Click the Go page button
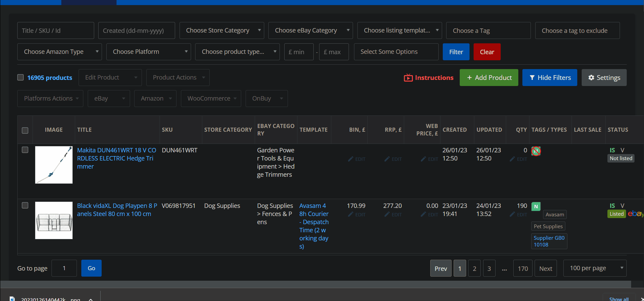The height and width of the screenshot is (301, 644). [x=91, y=268]
